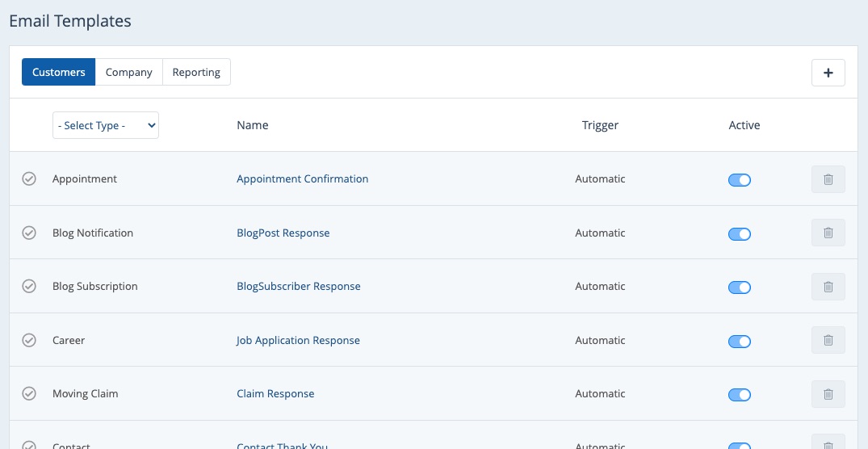Click check circle icon beside Appointment type

tap(29, 179)
